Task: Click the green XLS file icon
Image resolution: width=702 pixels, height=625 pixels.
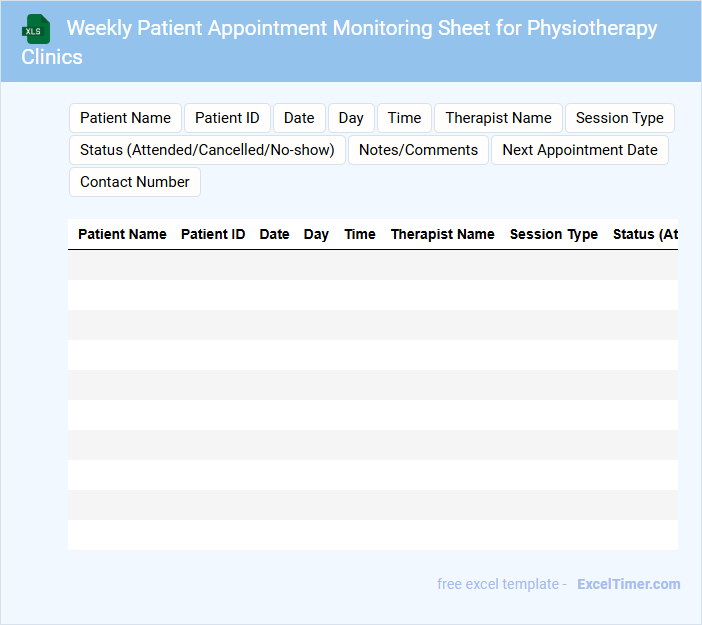Action: pyautogui.click(x=37, y=29)
